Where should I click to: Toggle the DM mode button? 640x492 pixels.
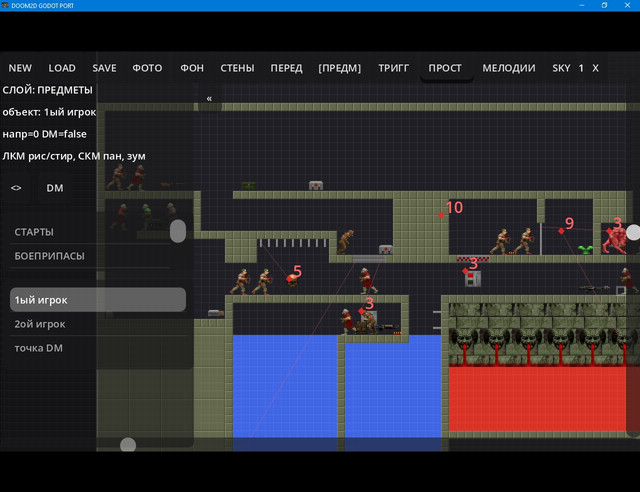[55, 188]
